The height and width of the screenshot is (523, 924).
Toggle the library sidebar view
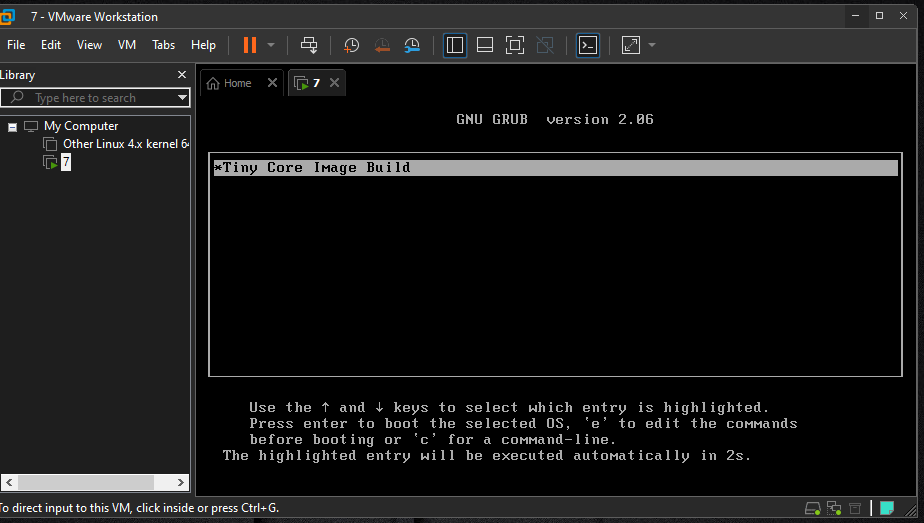[x=455, y=45]
